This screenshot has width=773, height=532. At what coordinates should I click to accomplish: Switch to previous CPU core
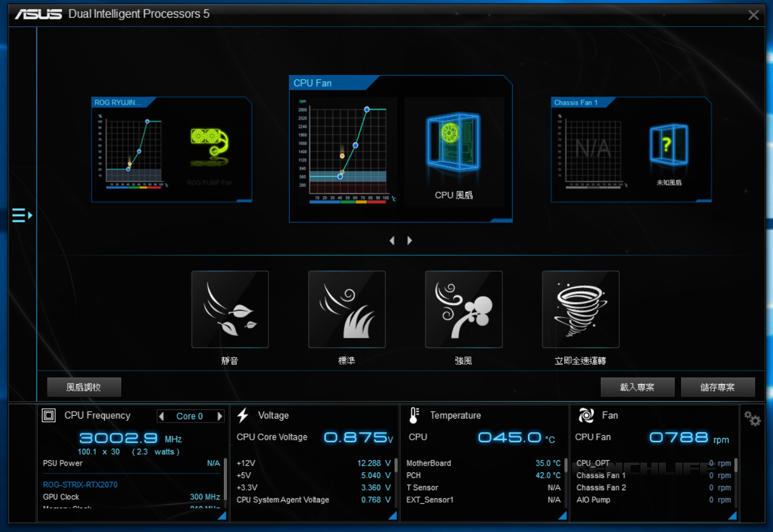click(162, 416)
